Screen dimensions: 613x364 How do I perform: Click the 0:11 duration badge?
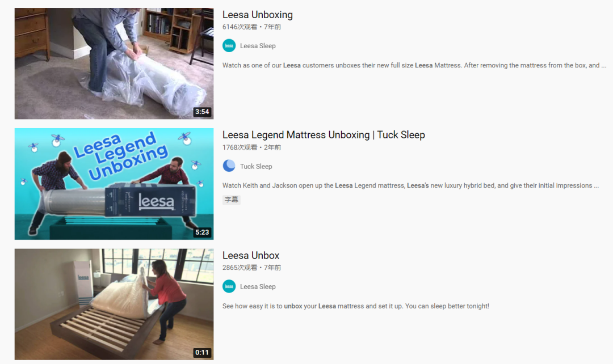pos(202,353)
